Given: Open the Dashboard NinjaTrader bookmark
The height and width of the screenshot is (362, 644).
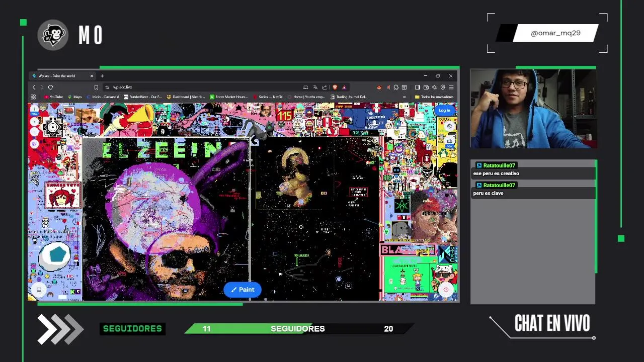Looking at the screenshot, I should pos(186,97).
